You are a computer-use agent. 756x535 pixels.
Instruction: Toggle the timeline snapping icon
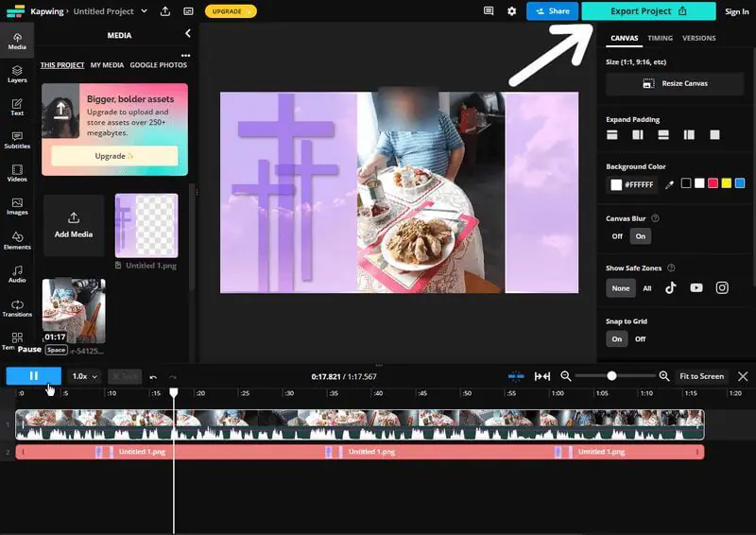pyautogui.click(x=516, y=376)
